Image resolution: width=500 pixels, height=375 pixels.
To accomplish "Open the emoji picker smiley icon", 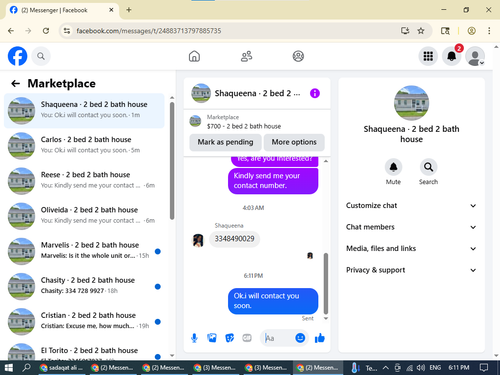I will coord(300,338).
